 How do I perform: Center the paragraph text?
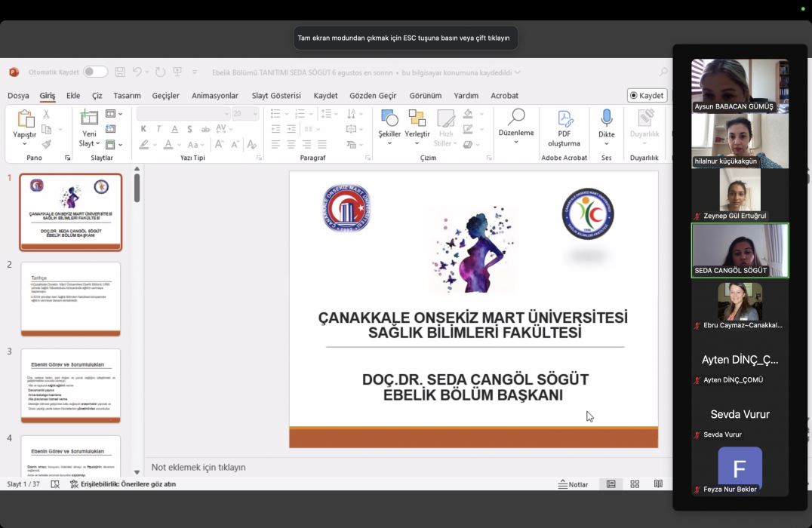tap(291, 144)
